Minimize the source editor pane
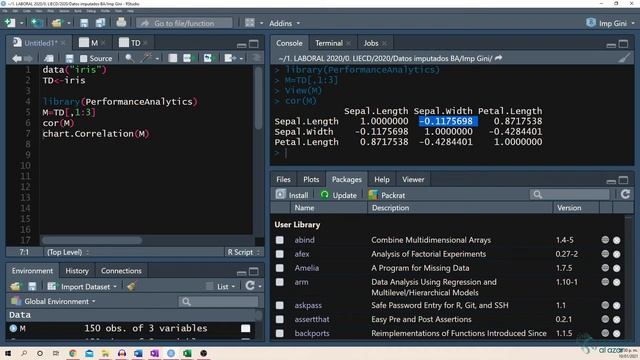This screenshot has height=360, width=640. click(241, 44)
